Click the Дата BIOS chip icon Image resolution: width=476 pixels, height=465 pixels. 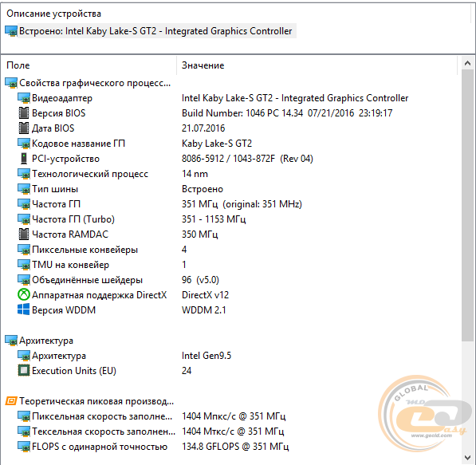click(24, 128)
